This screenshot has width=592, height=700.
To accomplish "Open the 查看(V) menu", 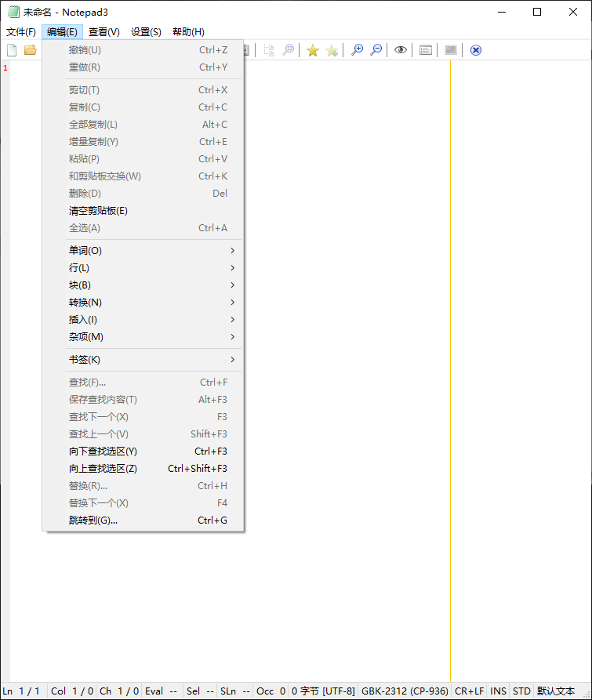I will click(104, 32).
